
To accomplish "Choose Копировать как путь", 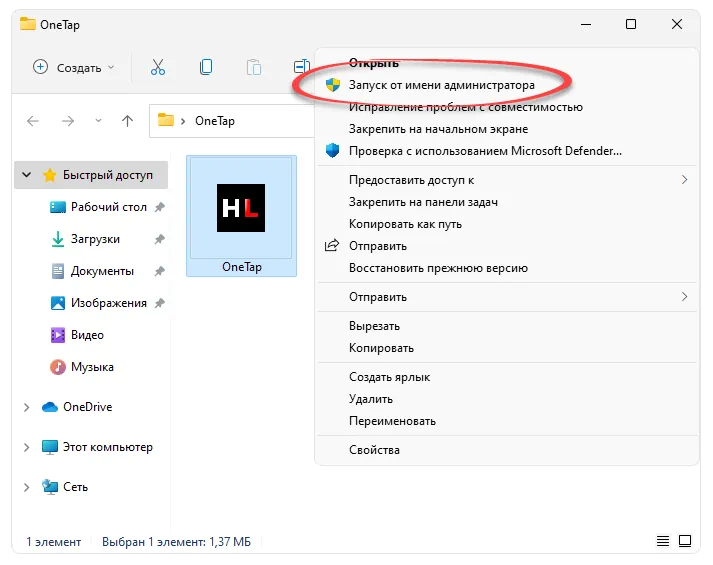I will click(405, 224).
